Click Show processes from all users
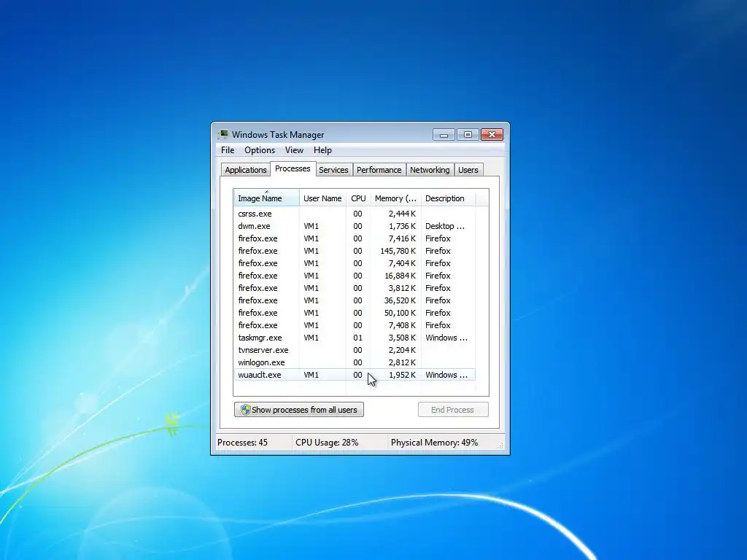747x560 pixels. tap(298, 410)
